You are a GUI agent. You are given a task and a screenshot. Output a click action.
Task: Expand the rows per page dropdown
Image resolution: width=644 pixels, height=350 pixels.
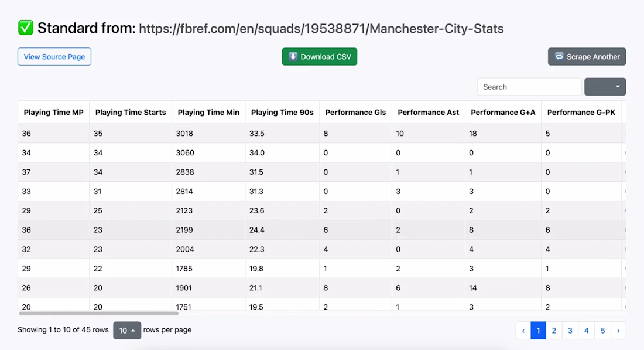click(127, 330)
